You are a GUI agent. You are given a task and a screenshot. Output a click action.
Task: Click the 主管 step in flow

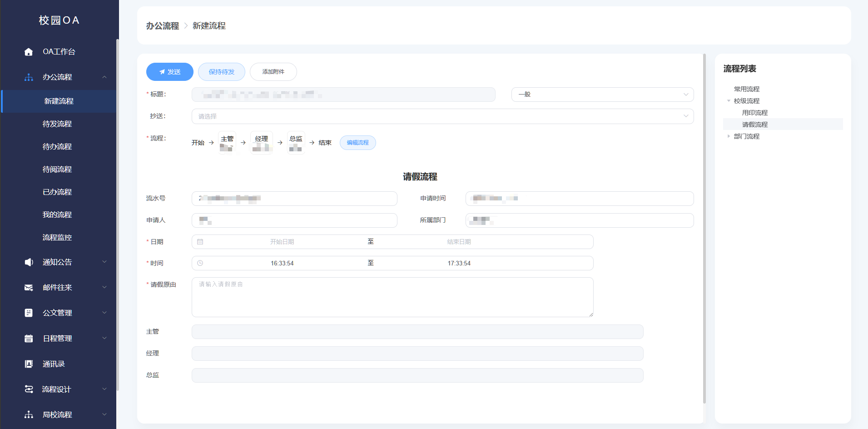227,143
